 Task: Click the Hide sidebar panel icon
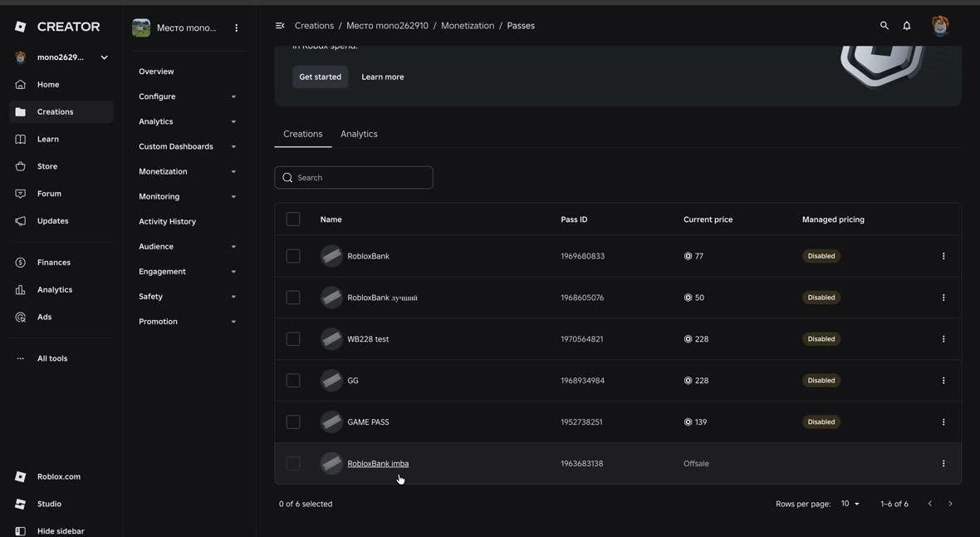point(20,531)
